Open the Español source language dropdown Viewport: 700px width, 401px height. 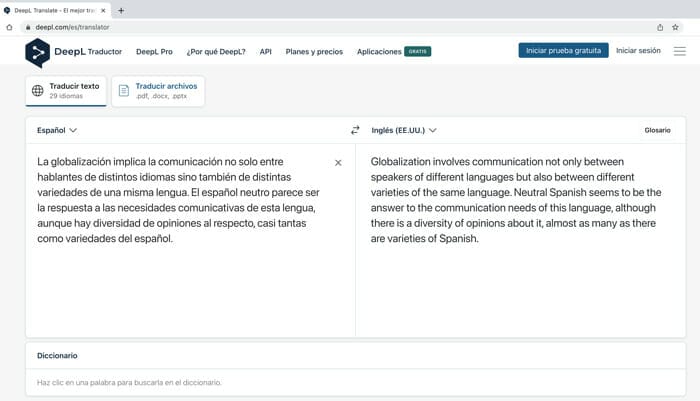pyautogui.click(x=57, y=130)
